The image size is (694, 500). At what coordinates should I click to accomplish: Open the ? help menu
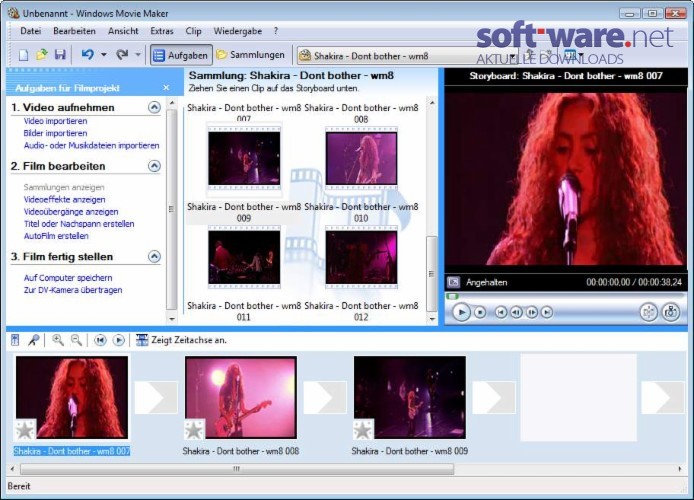(276, 31)
